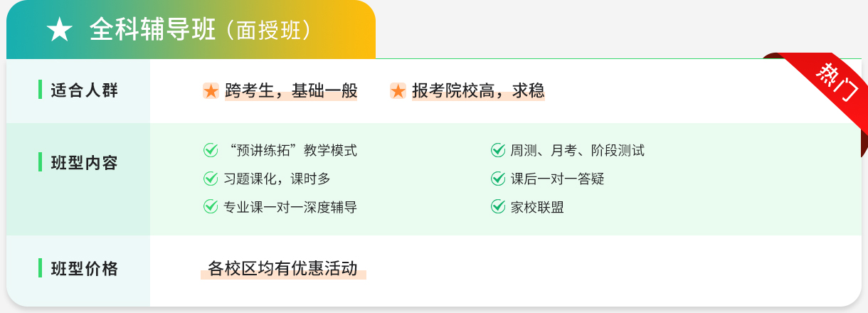Select the 全科辅导班 (面授班) header tab
Viewport: 868px width, 313px height.
click(x=191, y=30)
